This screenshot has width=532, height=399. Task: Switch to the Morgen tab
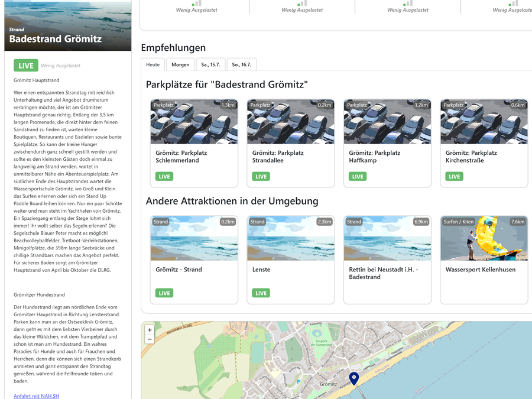tap(180, 64)
